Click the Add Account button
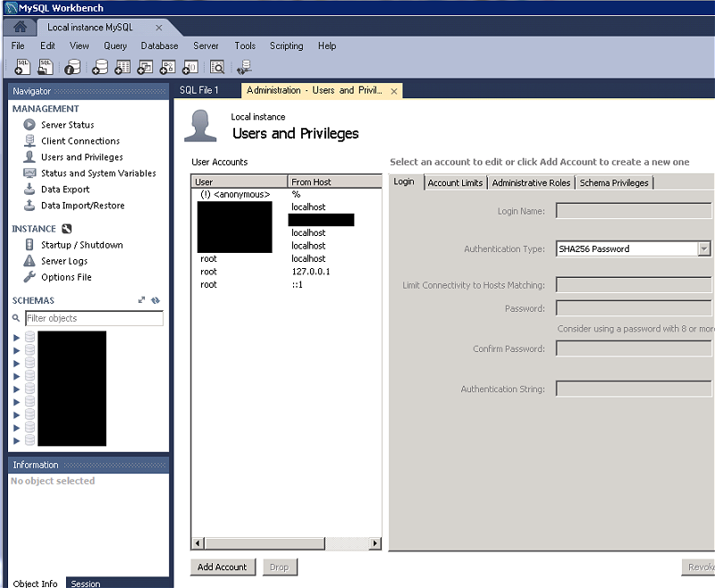Screen dimensions: 715x588 pos(223,567)
